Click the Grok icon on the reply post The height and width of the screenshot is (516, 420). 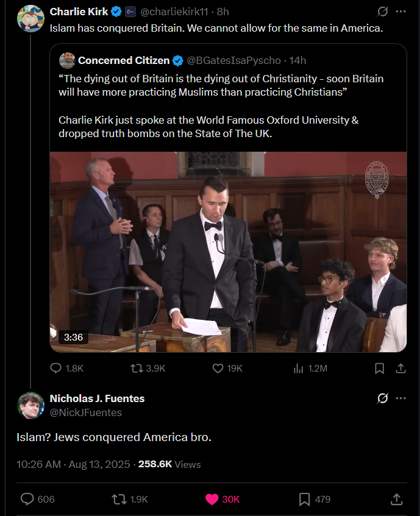[x=383, y=398]
